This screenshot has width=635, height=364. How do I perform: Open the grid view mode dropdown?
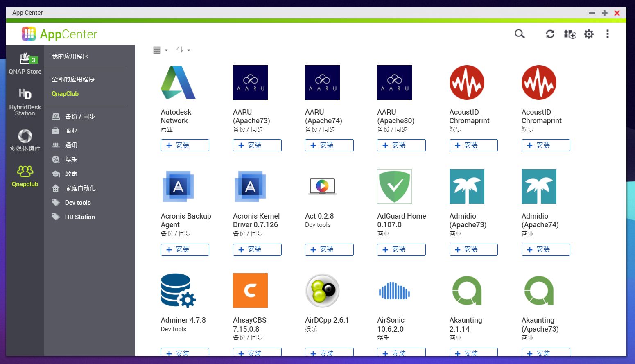coord(160,50)
